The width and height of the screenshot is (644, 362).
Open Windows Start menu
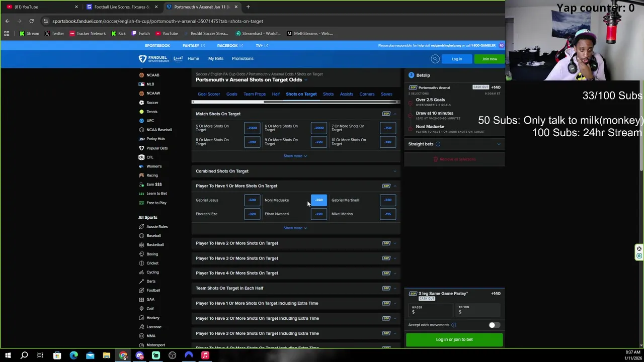pyautogui.click(x=8, y=355)
